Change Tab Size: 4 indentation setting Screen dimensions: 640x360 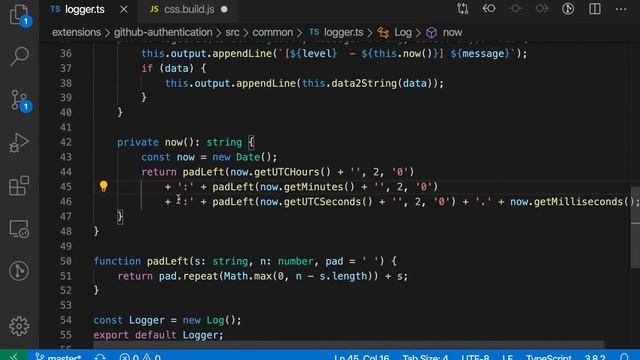425,356
